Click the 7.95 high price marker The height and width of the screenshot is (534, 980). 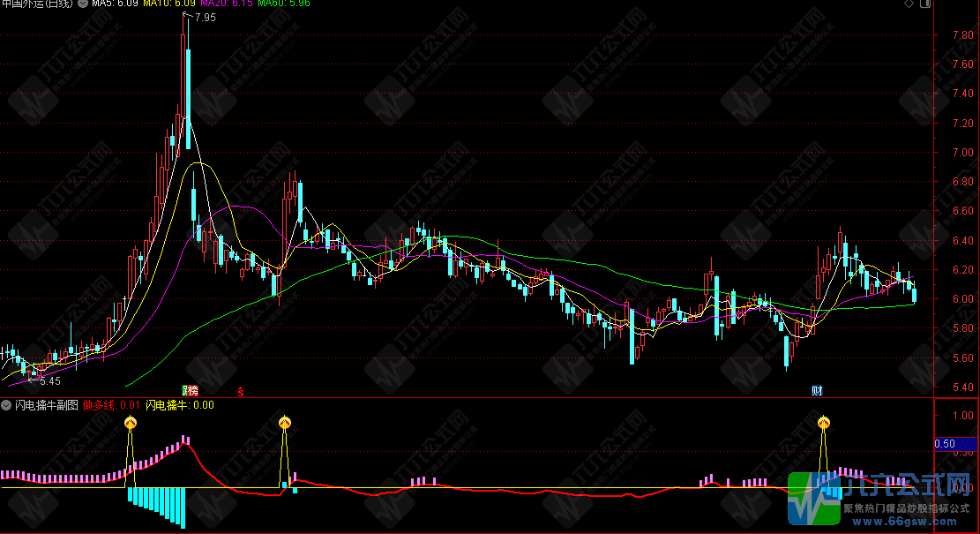coord(204,18)
